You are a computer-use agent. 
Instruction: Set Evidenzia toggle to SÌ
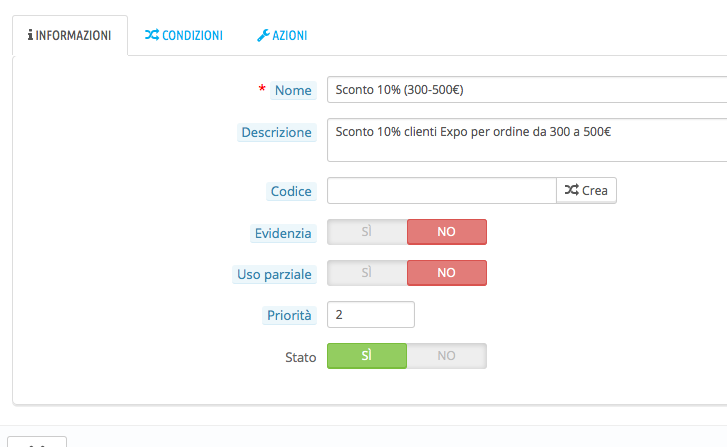pos(367,232)
